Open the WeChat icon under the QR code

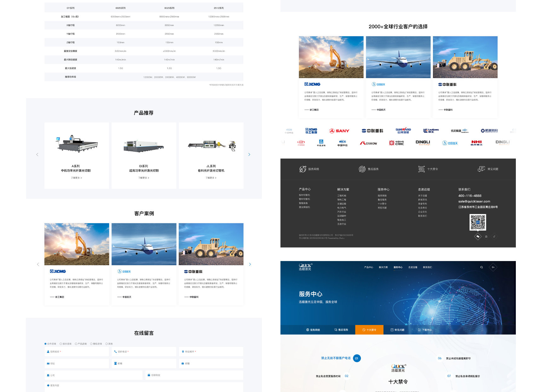tap(478, 236)
